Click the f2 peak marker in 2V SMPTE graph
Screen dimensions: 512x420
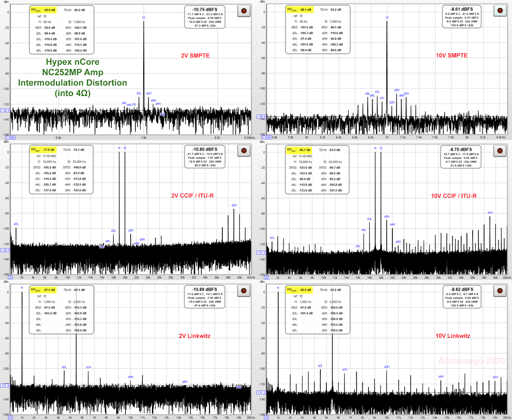(144, 18)
